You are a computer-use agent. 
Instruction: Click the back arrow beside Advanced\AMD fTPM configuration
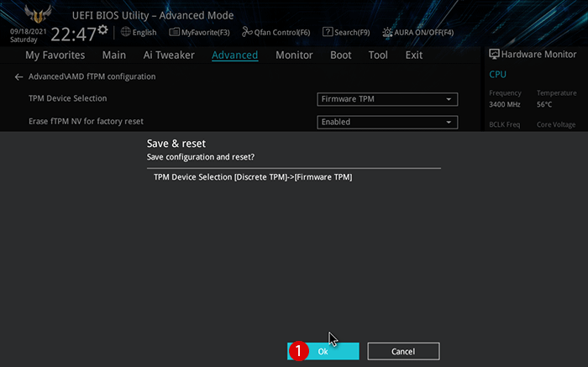pyautogui.click(x=18, y=77)
